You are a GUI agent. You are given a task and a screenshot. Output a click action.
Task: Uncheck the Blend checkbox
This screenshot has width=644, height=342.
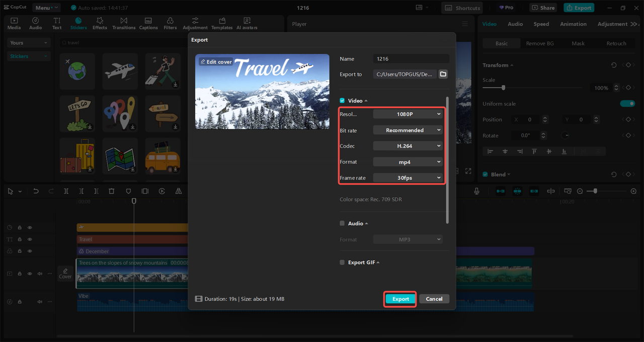pos(486,175)
